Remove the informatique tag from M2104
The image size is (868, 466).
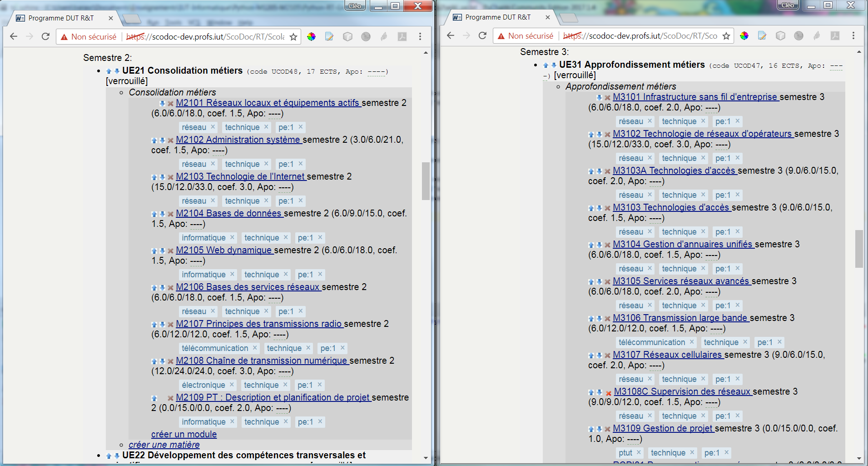click(x=232, y=237)
